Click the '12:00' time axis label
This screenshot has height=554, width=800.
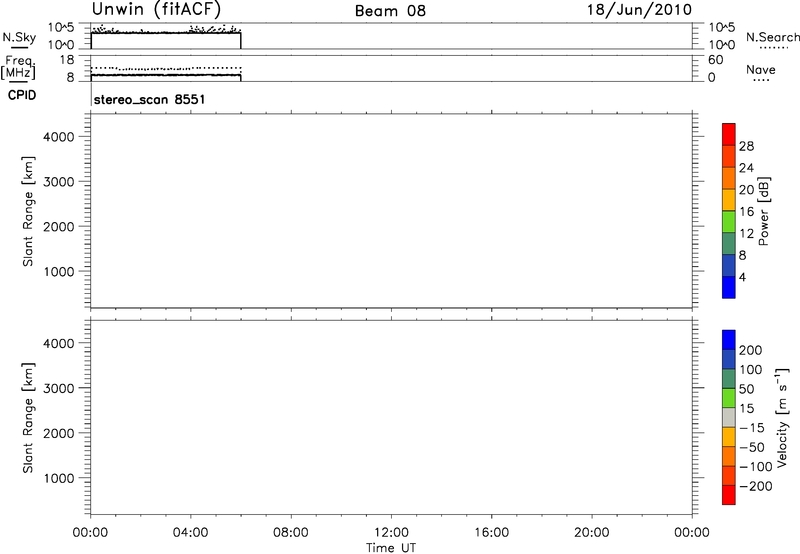[391, 533]
